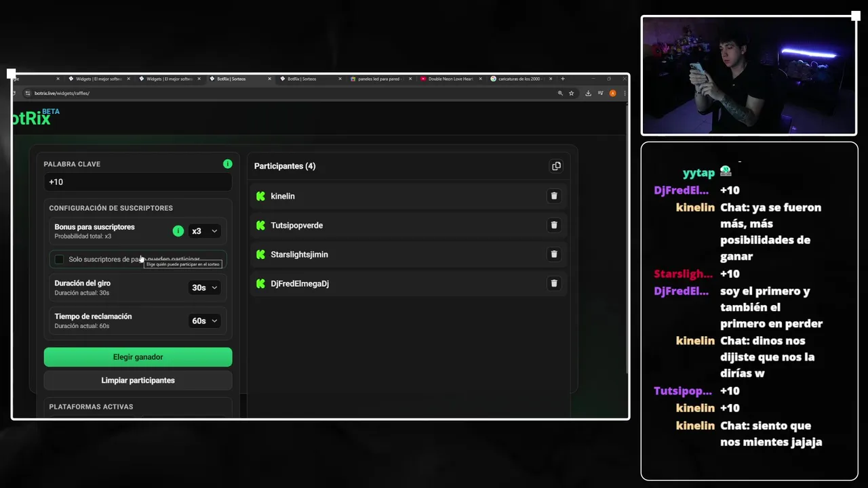Open browser zoom magnifier icon
The image size is (868, 488).
point(560,93)
